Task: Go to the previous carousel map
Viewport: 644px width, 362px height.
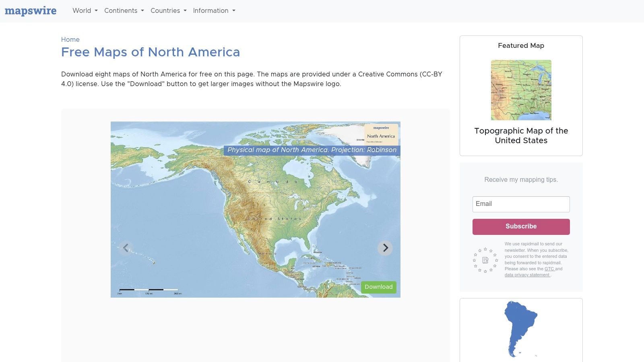Action: click(x=126, y=248)
